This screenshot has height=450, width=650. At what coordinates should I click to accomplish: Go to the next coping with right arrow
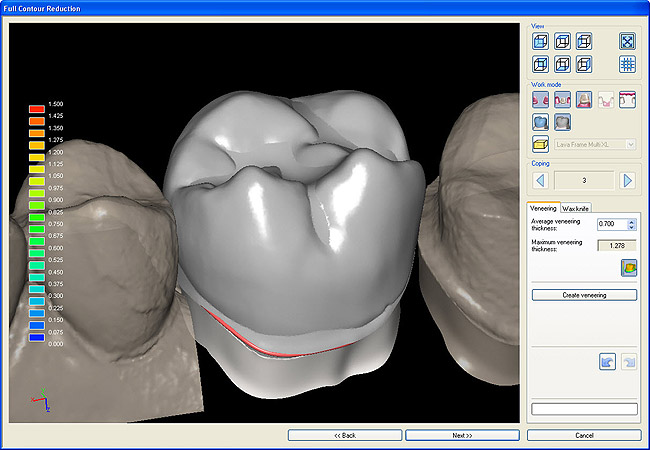tap(628, 180)
